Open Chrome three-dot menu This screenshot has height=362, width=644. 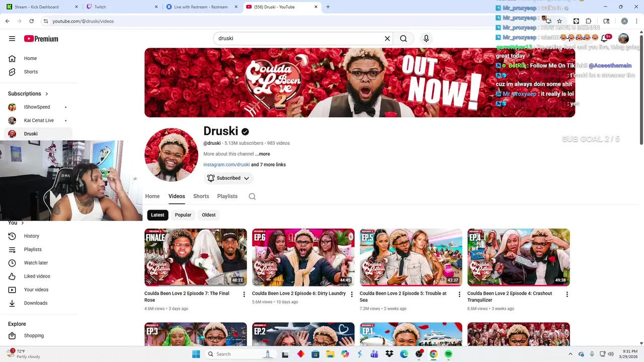coord(636,21)
